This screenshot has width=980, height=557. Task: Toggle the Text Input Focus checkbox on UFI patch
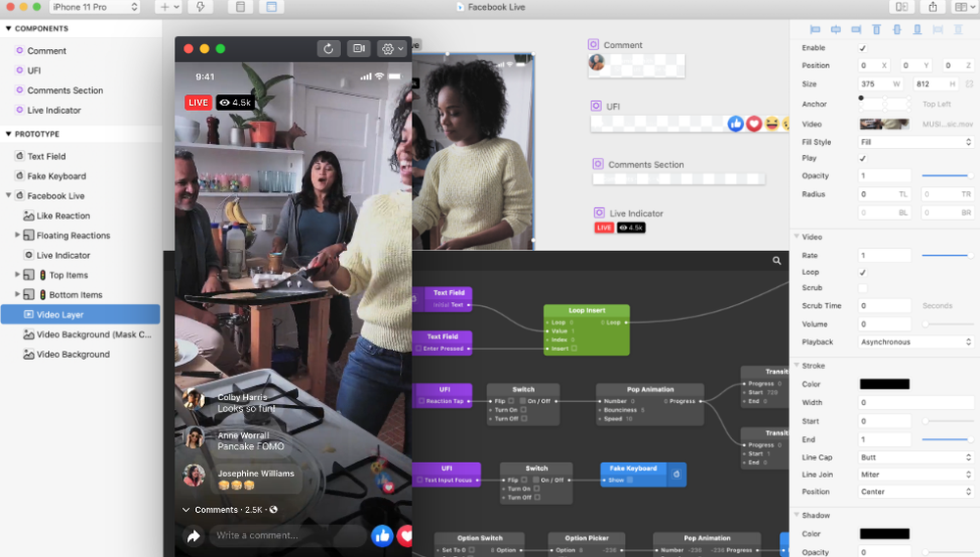420,481
